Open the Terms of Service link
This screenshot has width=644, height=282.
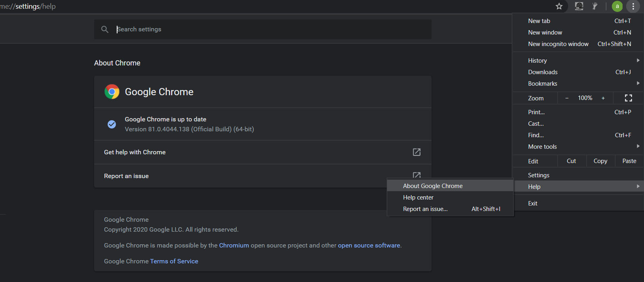coord(174,261)
